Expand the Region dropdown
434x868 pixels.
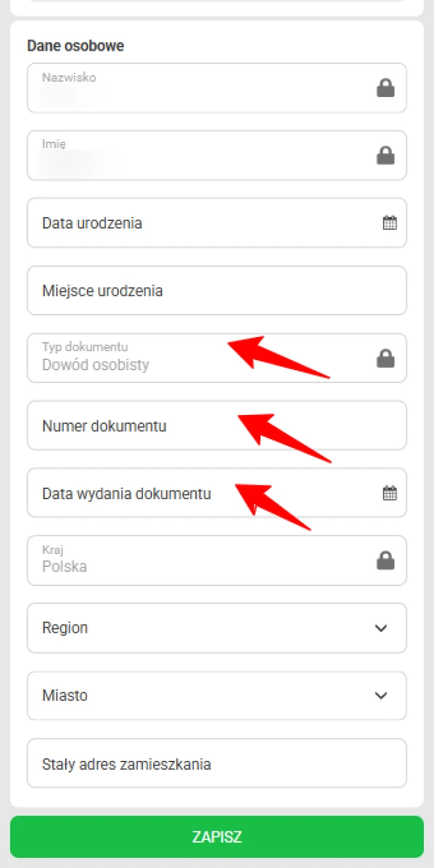381,628
